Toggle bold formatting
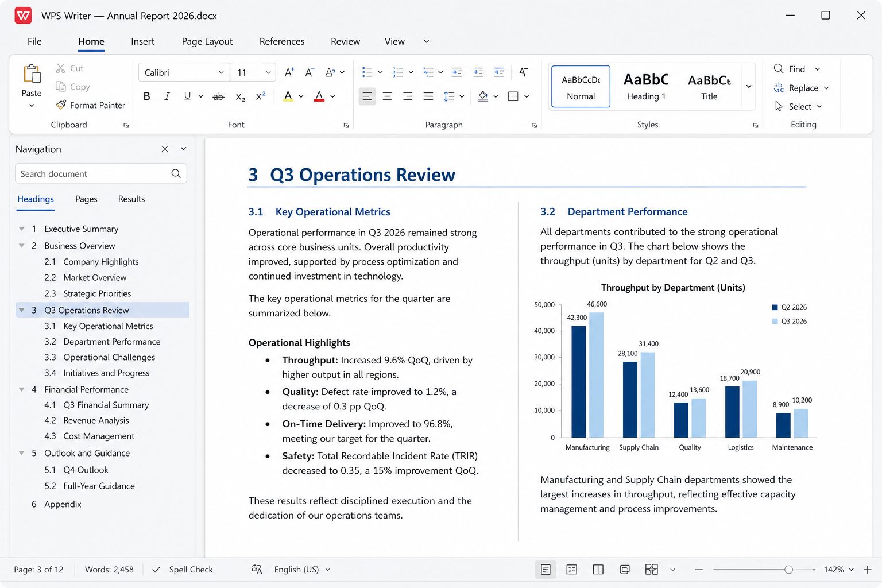Screen dimensions: 882x588 point(147,96)
